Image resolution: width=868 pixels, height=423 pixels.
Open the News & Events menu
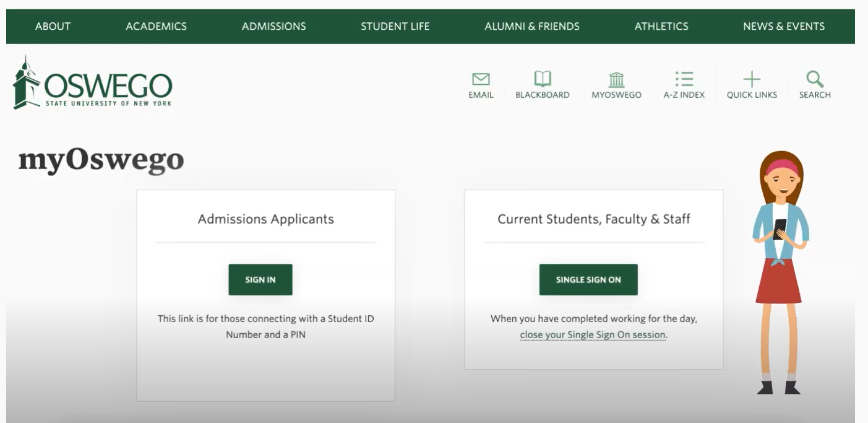click(x=783, y=26)
